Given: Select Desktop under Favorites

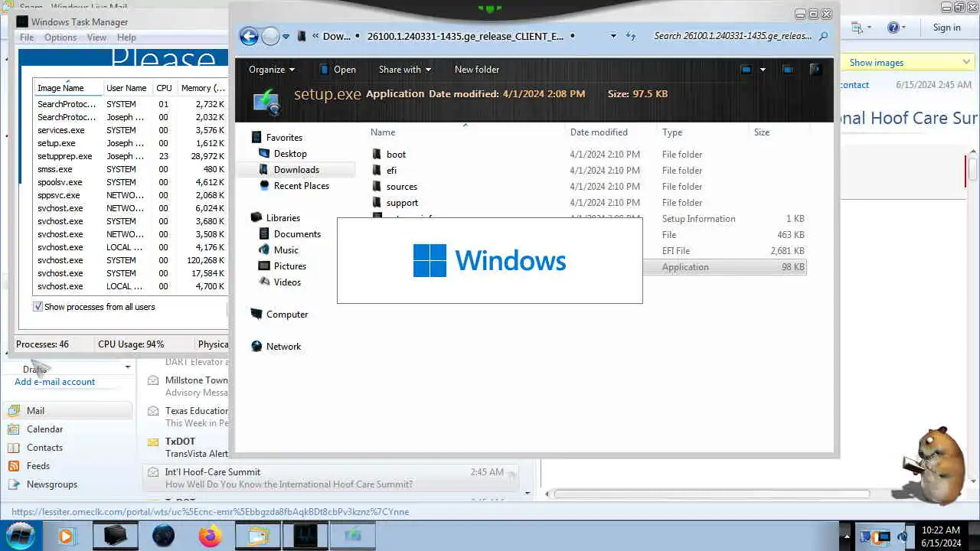Looking at the screenshot, I should point(290,154).
